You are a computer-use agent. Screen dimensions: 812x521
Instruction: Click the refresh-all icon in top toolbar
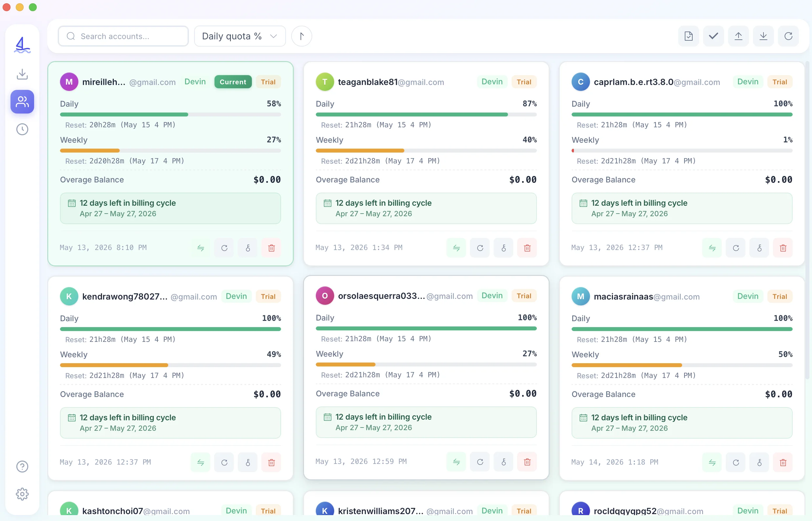(788, 36)
